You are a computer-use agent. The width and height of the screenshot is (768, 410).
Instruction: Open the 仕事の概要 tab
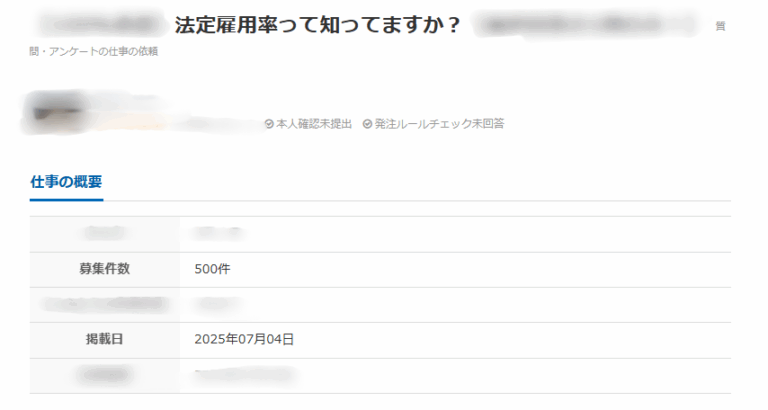coord(66,182)
